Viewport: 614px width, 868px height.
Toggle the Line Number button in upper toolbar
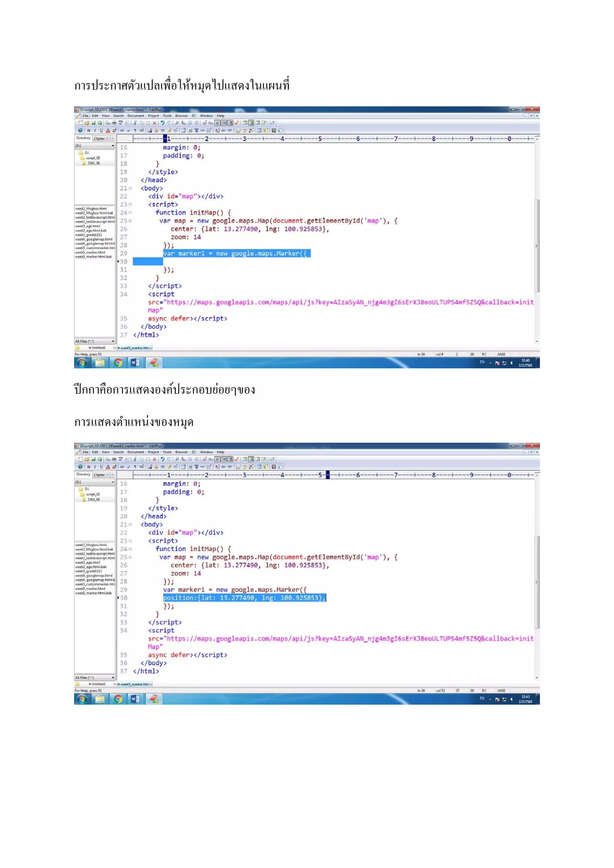(231, 123)
